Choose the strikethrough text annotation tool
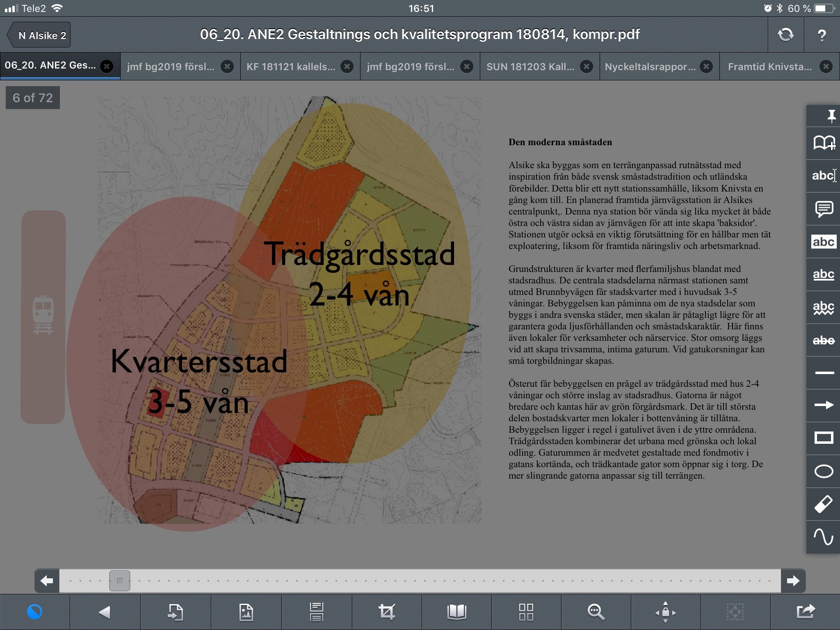The height and width of the screenshot is (630, 840). click(x=823, y=340)
